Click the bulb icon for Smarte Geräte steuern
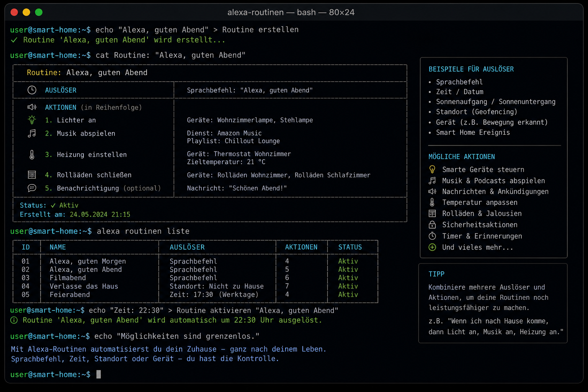 (432, 169)
